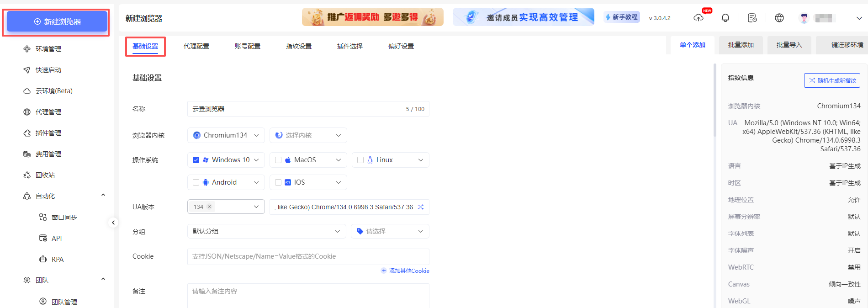The height and width of the screenshot is (308, 868).
Task: Expand the IOS version dropdown arrow
Action: [x=339, y=182]
